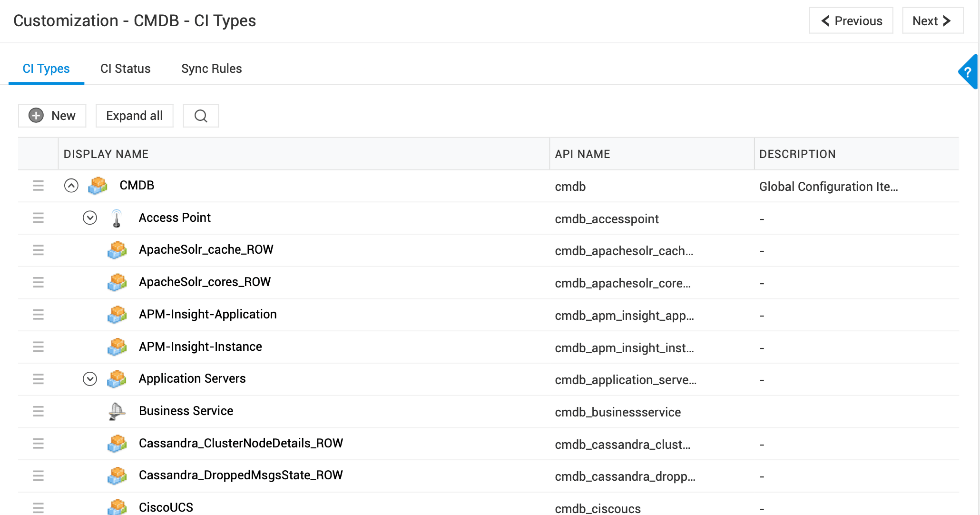Switch to the CI Status tab
The width and height of the screenshot is (980, 515).
pyautogui.click(x=125, y=69)
